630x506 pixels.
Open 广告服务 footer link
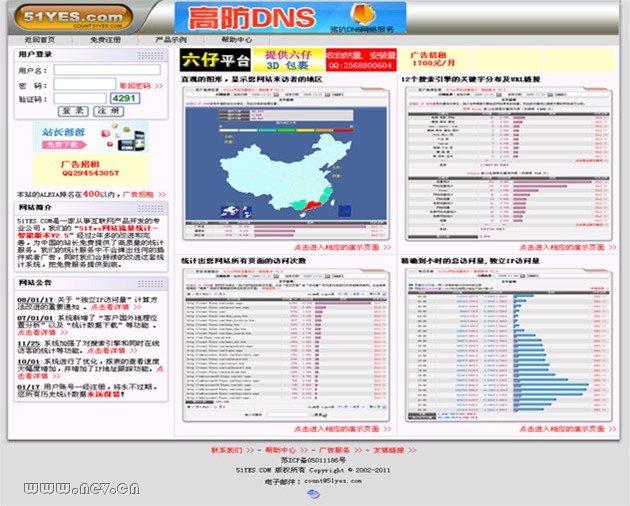coord(340,451)
